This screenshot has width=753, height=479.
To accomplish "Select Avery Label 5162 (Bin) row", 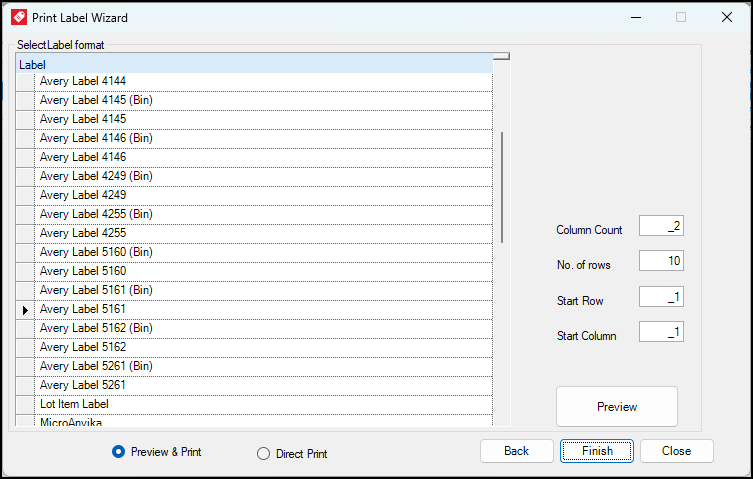I will (x=264, y=328).
